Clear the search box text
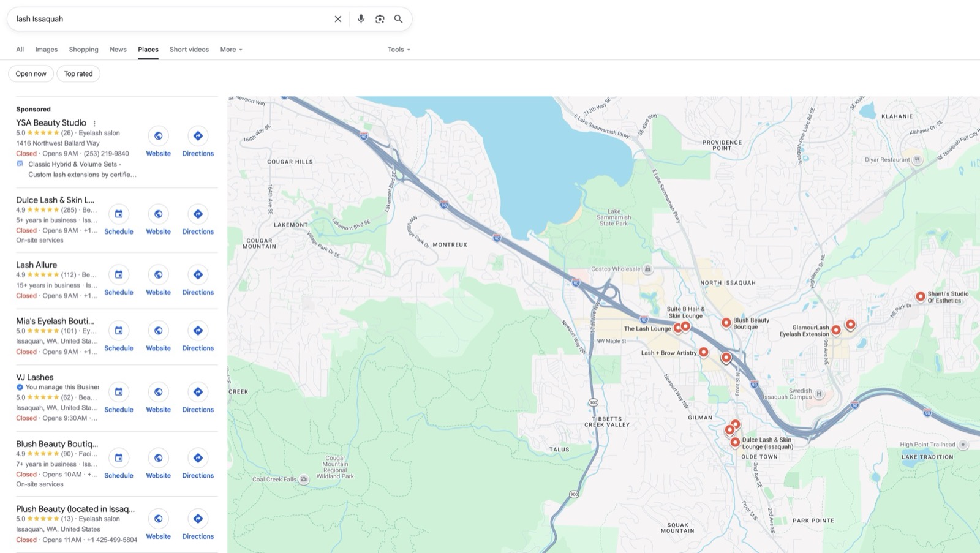 point(337,19)
